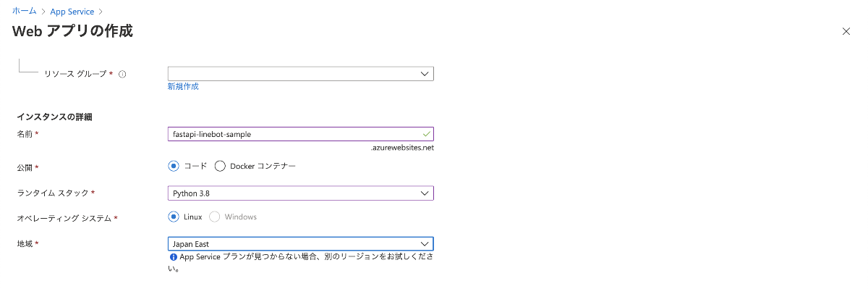The height and width of the screenshot is (289, 868).
Task: Select the Windows operating system radio
Action: (215, 217)
